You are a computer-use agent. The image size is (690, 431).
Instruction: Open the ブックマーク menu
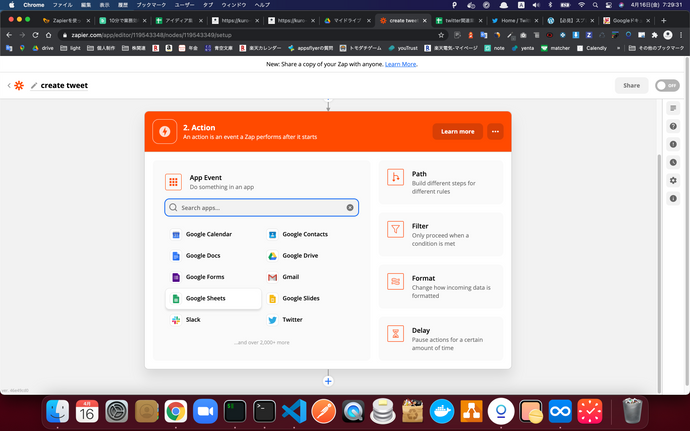[151, 5]
